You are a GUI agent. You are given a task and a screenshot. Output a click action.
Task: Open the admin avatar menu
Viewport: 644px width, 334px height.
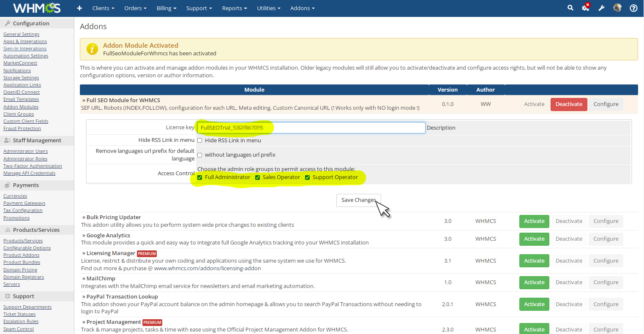[617, 8]
